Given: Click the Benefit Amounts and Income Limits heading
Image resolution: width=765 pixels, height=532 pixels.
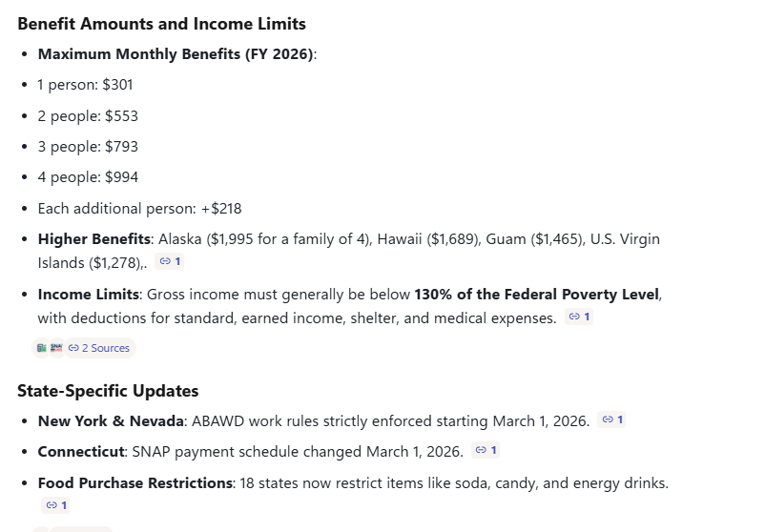Looking at the screenshot, I should tap(161, 24).
